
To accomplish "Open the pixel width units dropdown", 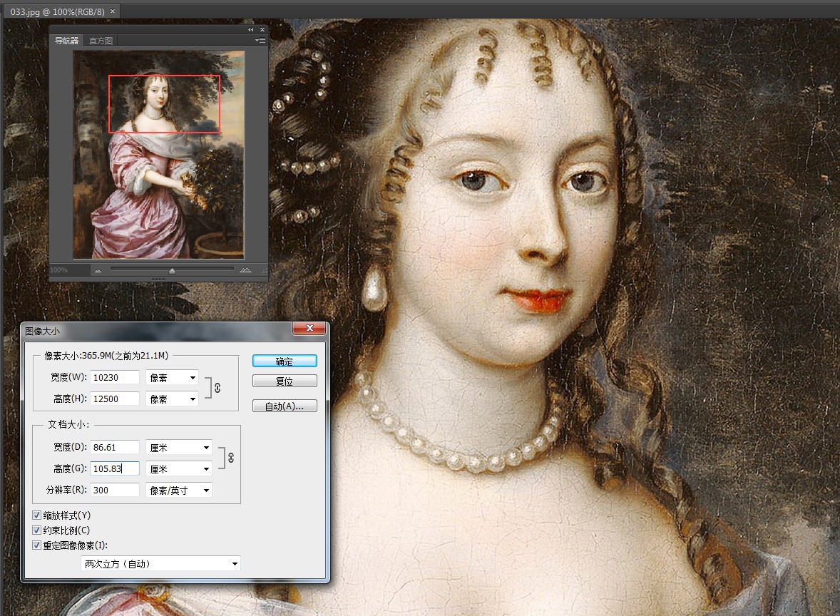I will coord(172,378).
